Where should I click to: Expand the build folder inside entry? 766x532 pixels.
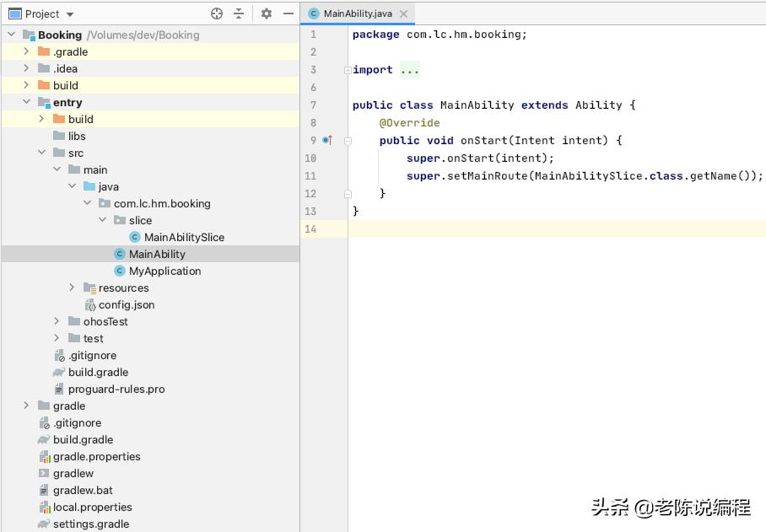pyautogui.click(x=41, y=119)
